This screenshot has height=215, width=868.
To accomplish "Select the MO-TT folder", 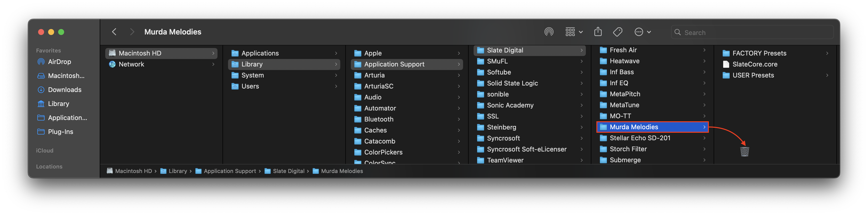I will click(652, 116).
